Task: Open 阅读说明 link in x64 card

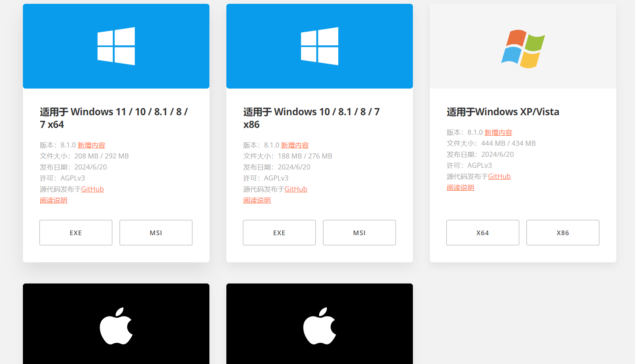Action: click(x=53, y=200)
